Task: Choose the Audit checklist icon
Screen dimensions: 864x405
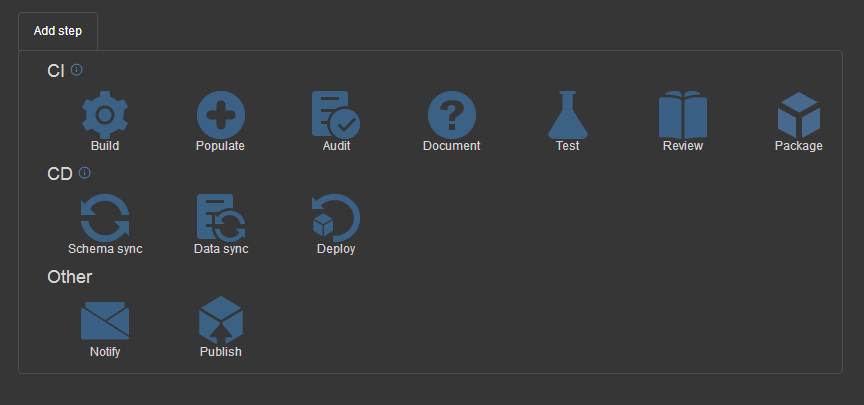Action: pos(336,115)
